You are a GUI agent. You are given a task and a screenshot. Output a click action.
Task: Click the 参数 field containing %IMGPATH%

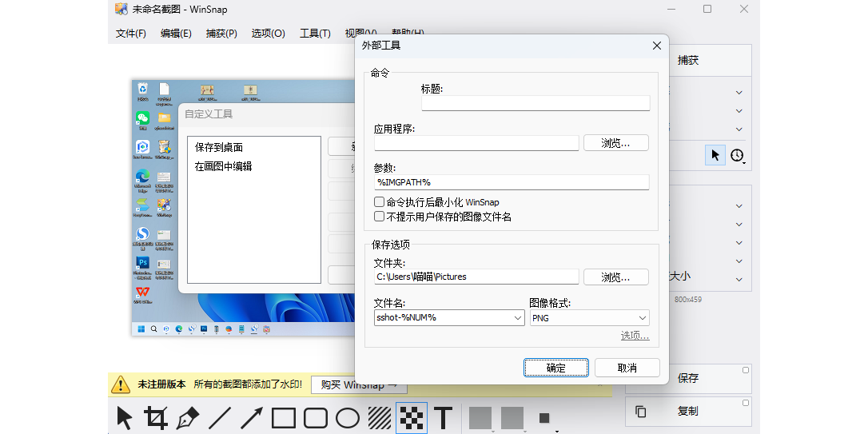click(512, 182)
